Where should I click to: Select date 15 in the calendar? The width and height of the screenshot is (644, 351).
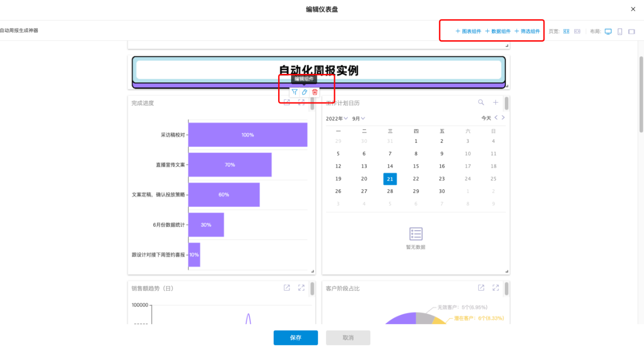(x=416, y=166)
